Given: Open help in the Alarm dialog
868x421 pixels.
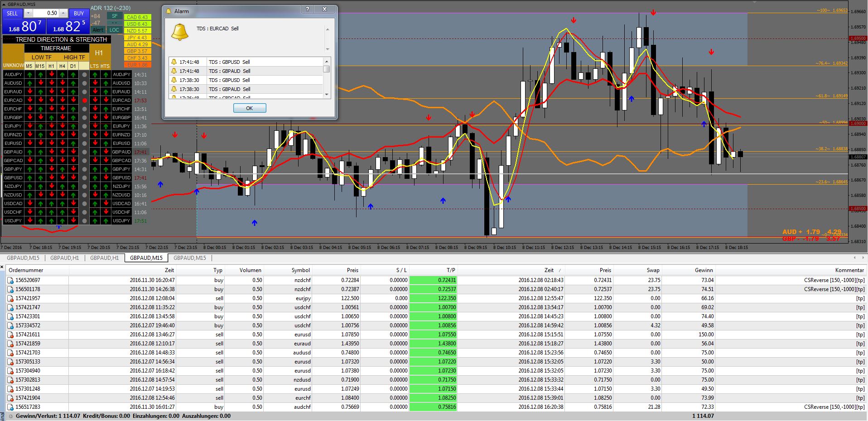Looking at the screenshot, I should click(308, 10).
